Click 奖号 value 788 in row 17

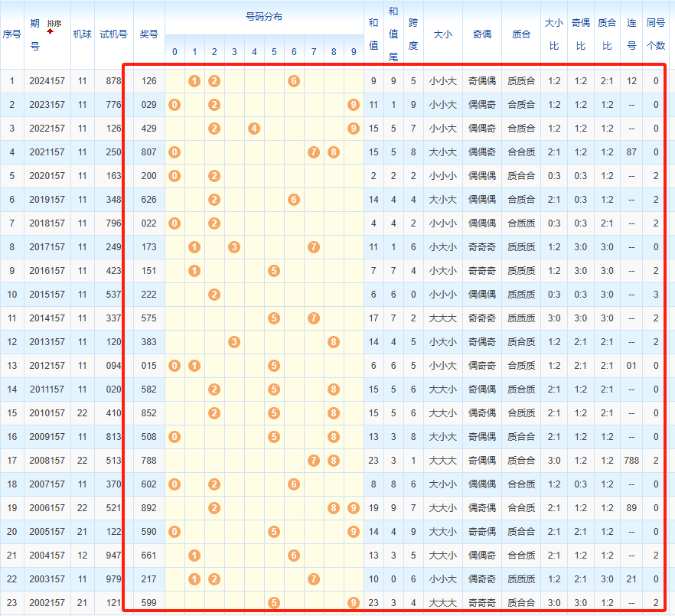[149, 461]
